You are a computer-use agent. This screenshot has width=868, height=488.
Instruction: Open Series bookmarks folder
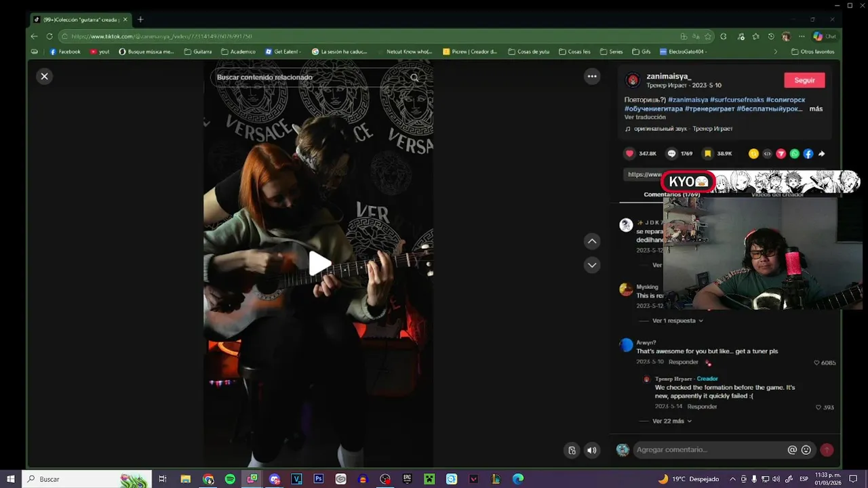611,52
